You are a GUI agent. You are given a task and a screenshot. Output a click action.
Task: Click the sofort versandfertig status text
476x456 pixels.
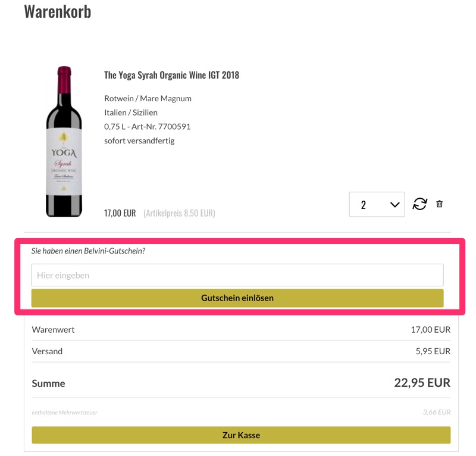click(139, 141)
